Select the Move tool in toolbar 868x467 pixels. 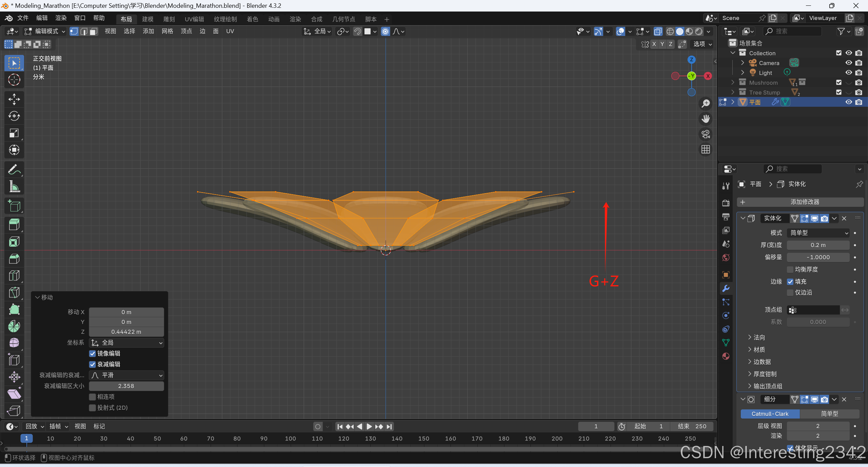click(14, 99)
